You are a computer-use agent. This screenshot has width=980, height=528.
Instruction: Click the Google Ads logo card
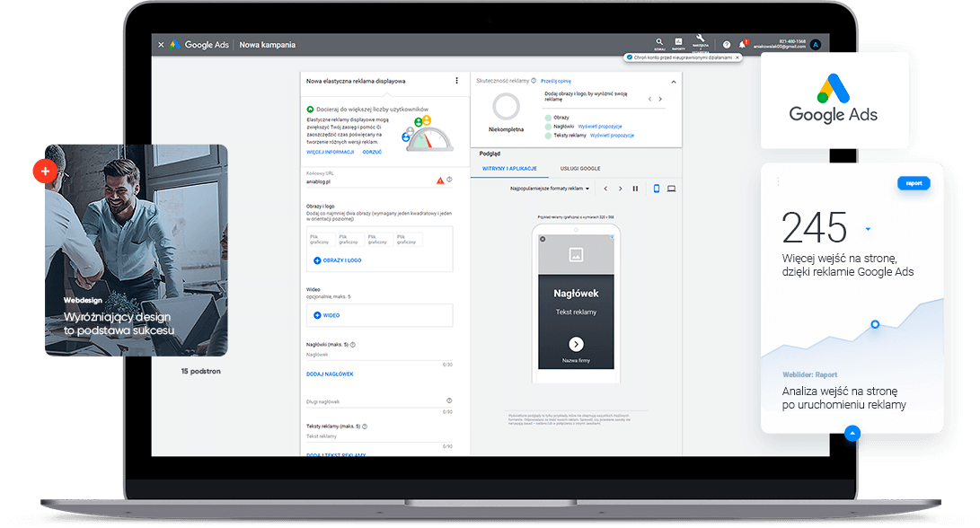tap(834, 100)
